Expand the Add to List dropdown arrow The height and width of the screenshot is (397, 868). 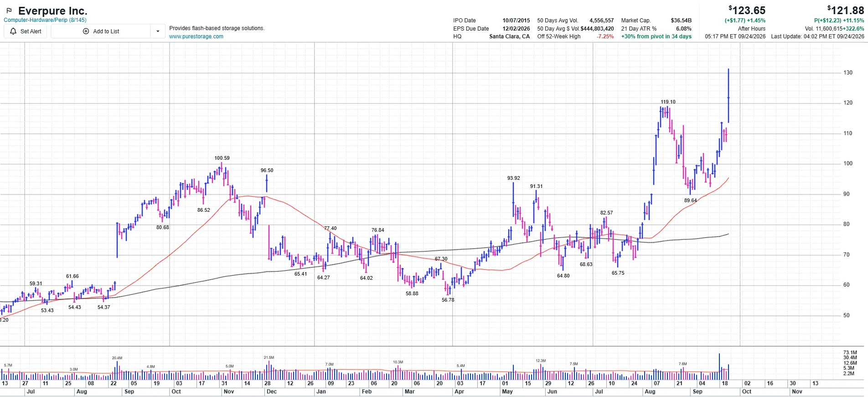click(x=158, y=31)
